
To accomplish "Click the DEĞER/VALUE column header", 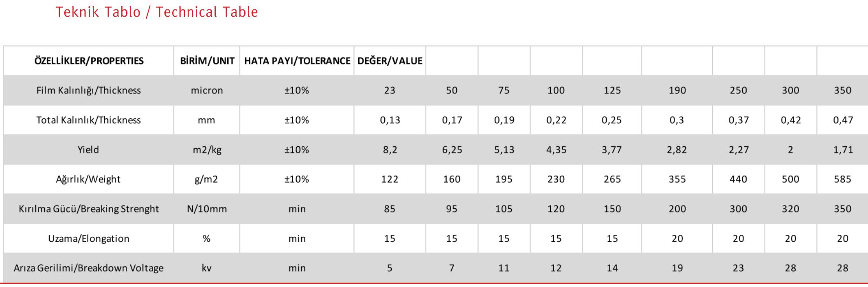I will pos(390,61).
